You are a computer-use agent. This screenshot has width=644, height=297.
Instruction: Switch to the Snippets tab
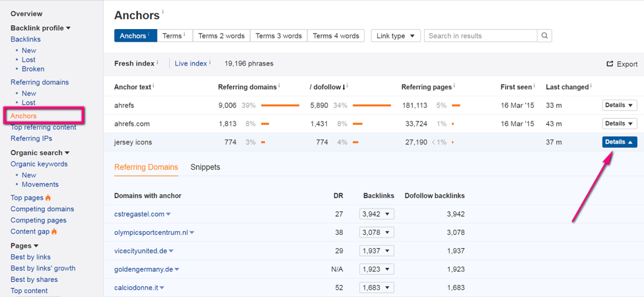[x=205, y=167]
